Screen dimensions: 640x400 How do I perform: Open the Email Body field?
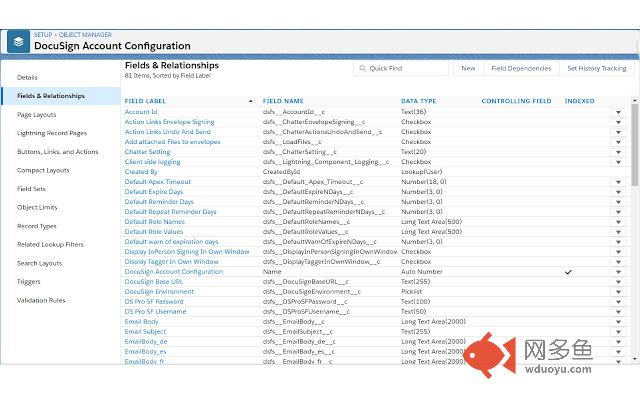[x=141, y=322]
